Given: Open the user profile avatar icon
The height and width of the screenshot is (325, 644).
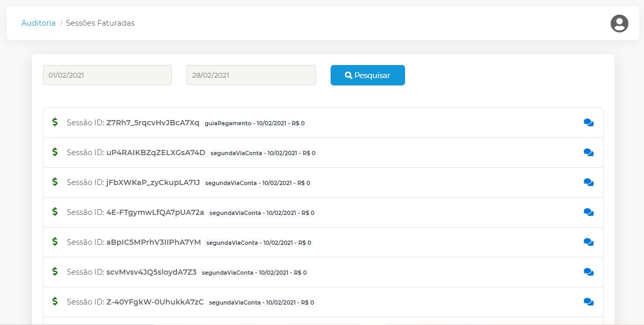Looking at the screenshot, I should pyautogui.click(x=619, y=24).
